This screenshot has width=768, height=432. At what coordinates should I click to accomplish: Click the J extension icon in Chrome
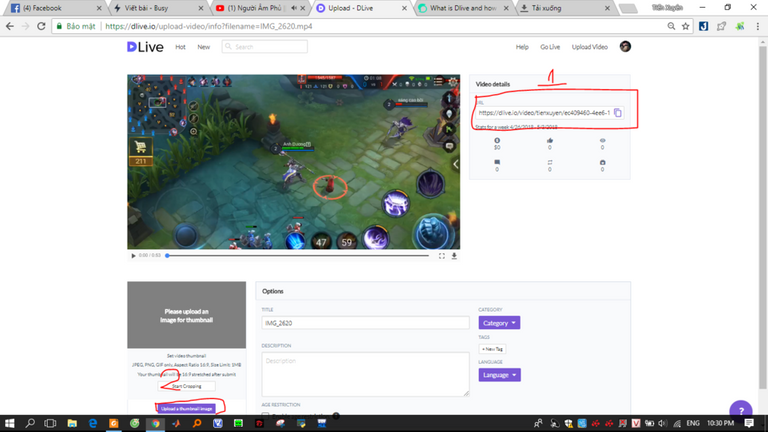[x=703, y=26]
